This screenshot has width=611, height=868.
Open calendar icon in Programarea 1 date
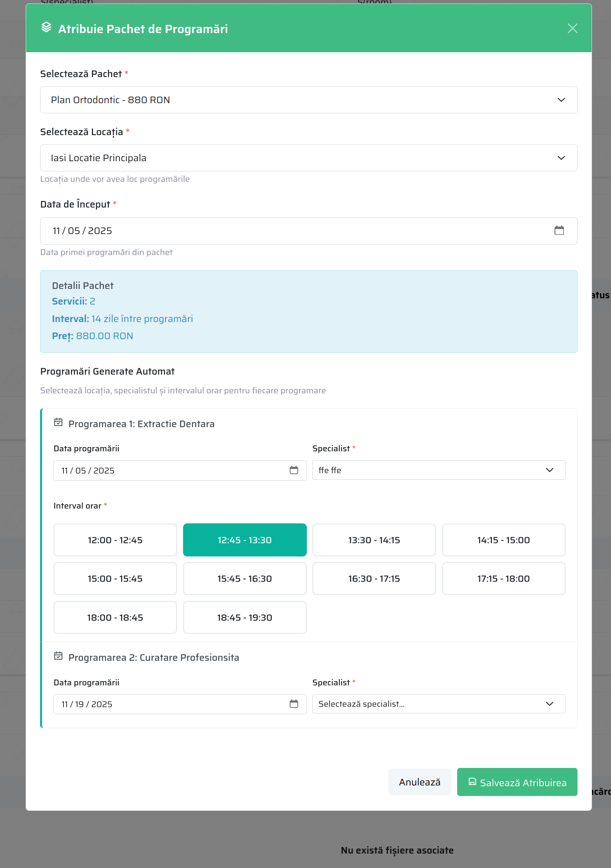(x=294, y=470)
